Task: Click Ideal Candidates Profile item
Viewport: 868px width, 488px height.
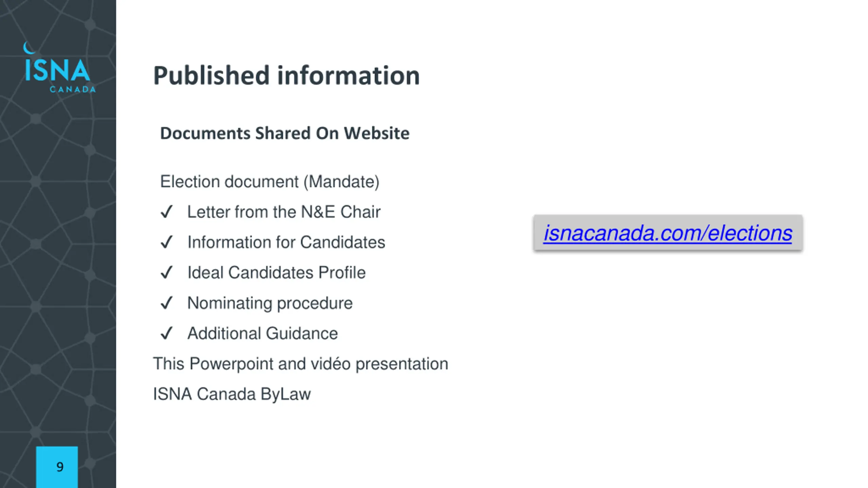Action: (x=276, y=272)
